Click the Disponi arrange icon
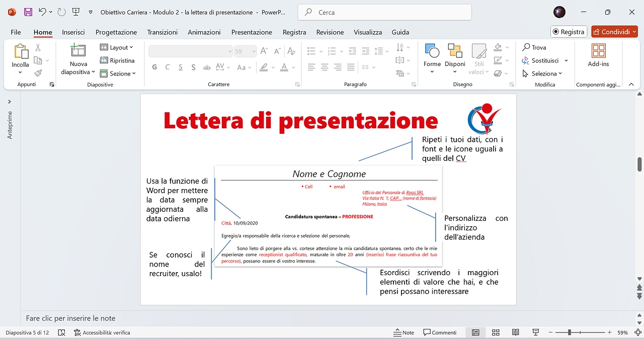644x339 pixels. click(x=455, y=51)
